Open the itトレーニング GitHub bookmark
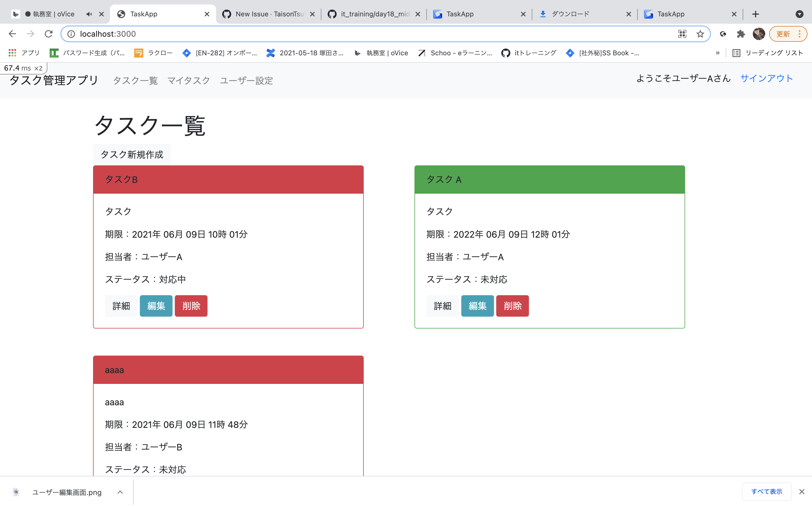812x508 pixels. (529, 53)
